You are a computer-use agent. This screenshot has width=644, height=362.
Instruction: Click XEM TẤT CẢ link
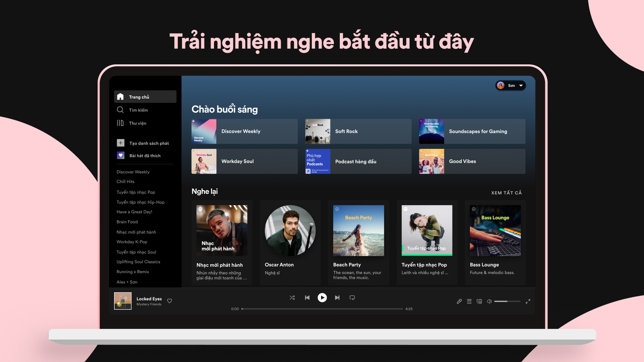[x=506, y=193]
